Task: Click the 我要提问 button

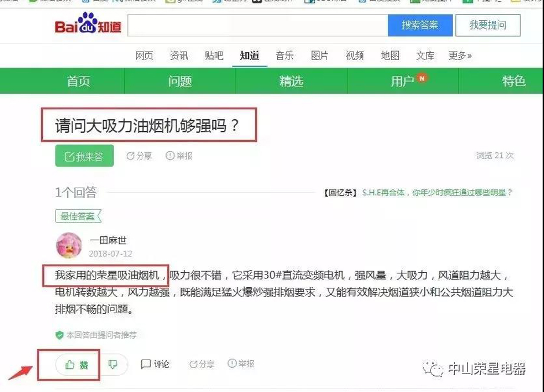Action: (x=487, y=25)
